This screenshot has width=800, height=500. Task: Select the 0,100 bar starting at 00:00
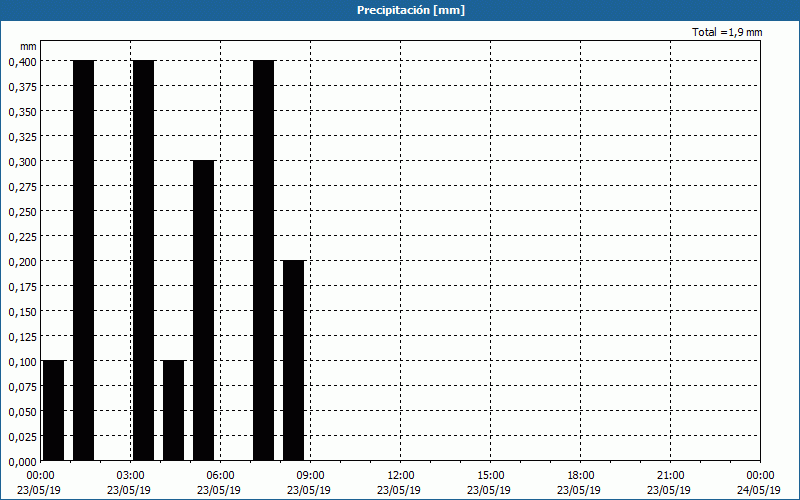[54, 410]
